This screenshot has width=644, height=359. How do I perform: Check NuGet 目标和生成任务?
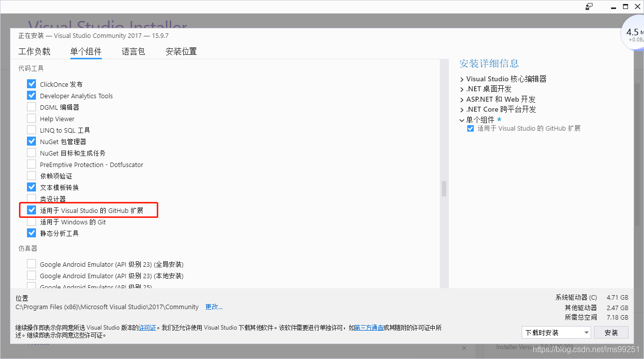[x=31, y=153]
